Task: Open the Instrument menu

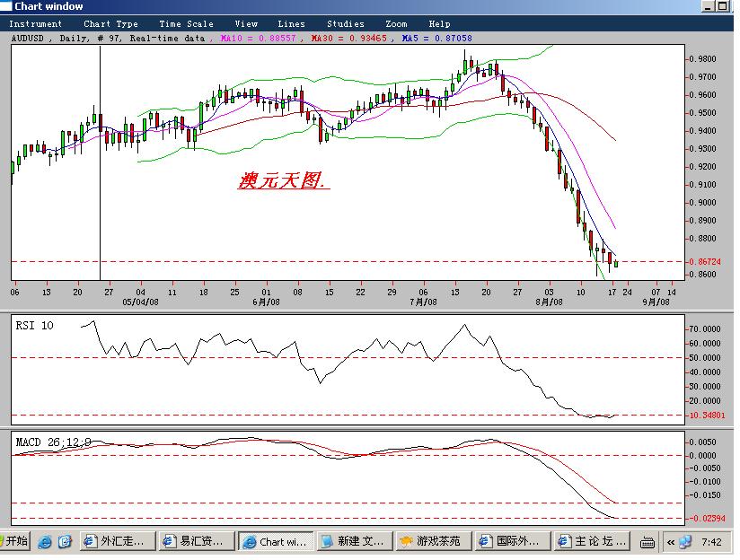Action: click(x=35, y=23)
